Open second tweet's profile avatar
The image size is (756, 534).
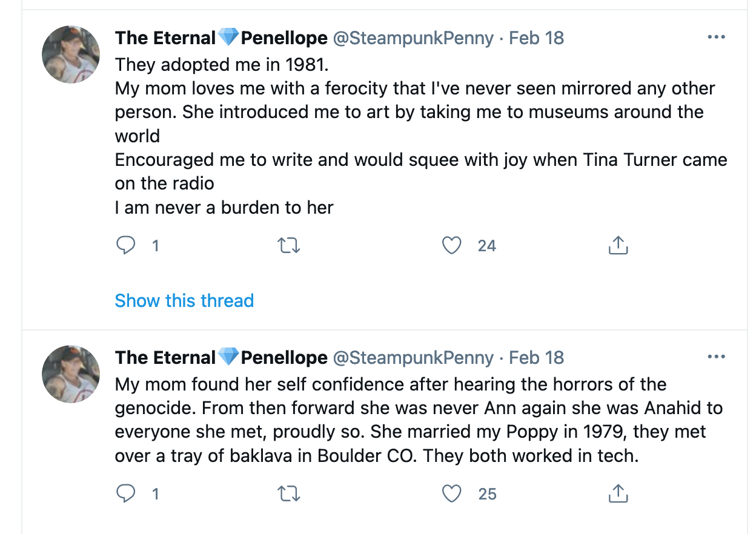pyautogui.click(x=71, y=374)
